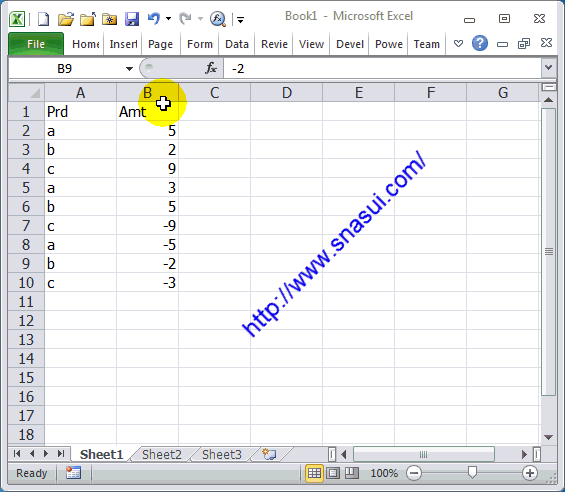Switch to the Data ribbon tab
The height and width of the screenshot is (492, 565).
[237, 44]
